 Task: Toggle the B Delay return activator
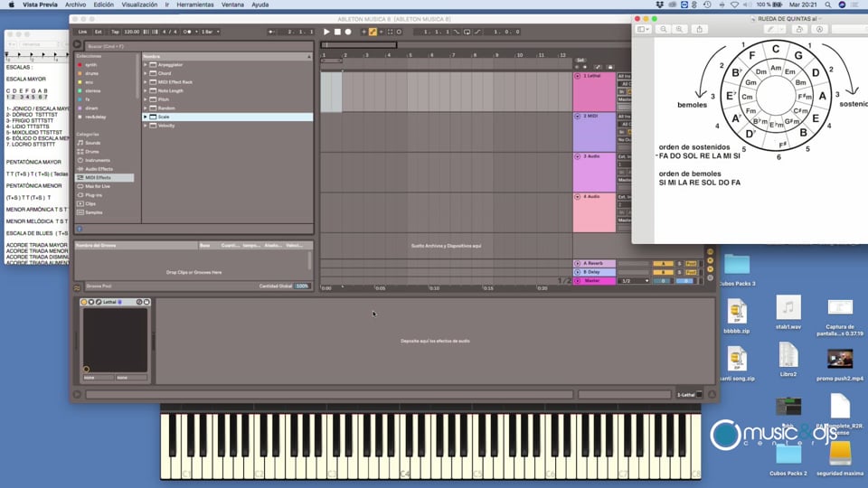(x=663, y=272)
